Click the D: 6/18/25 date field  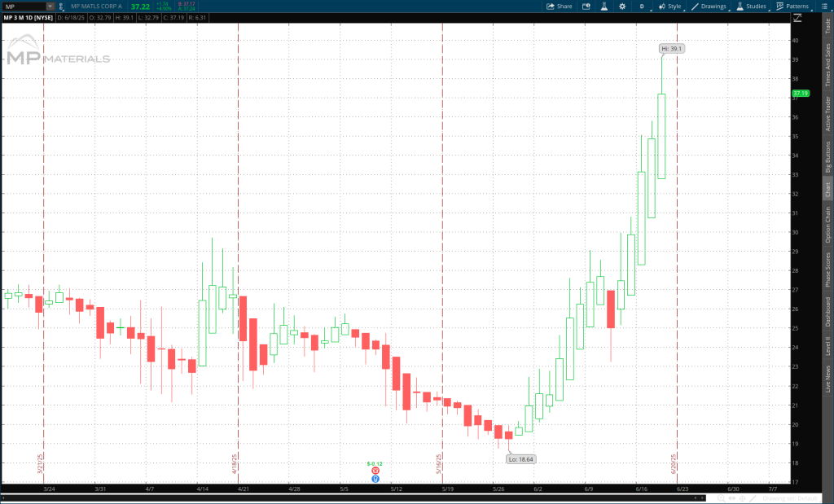[71, 18]
